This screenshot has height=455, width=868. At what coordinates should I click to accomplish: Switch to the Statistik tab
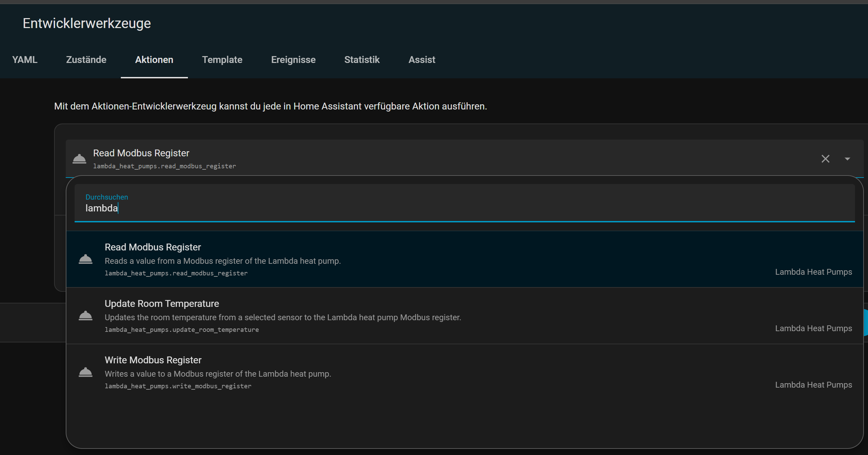coord(362,60)
